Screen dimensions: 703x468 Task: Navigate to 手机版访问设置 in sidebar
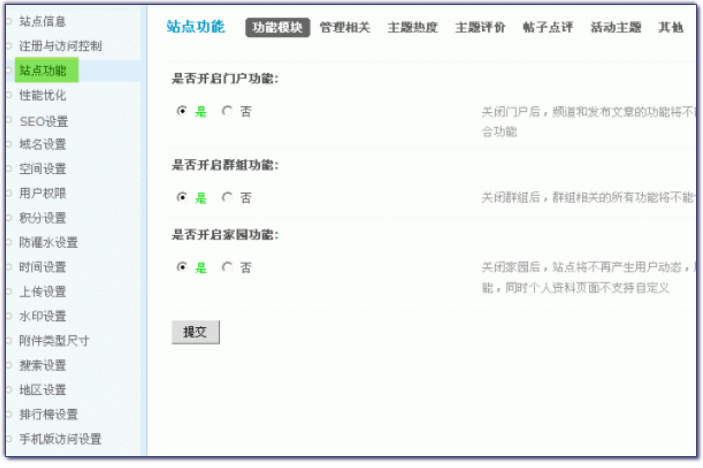tap(60, 439)
